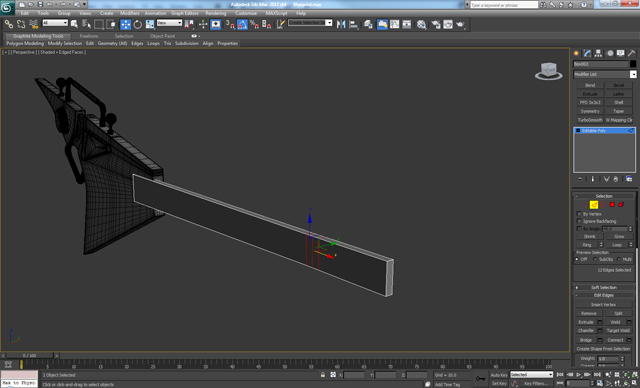Toggle the 3D Snaps icon

click(x=230, y=24)
